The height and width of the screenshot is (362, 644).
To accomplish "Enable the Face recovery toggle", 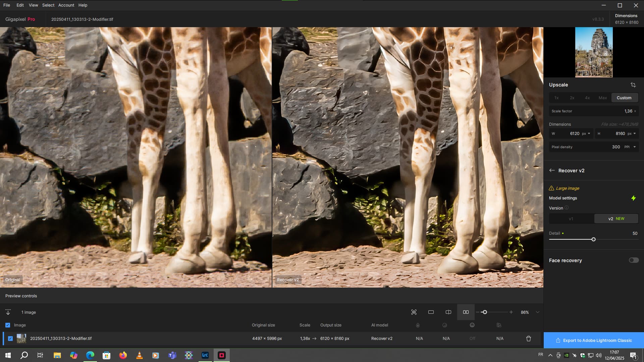I will (634, 260).
